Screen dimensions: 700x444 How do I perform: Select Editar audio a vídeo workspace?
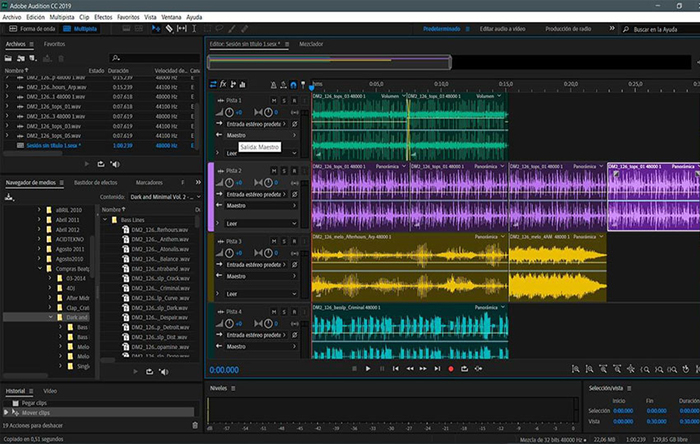(x=502, y=29)
